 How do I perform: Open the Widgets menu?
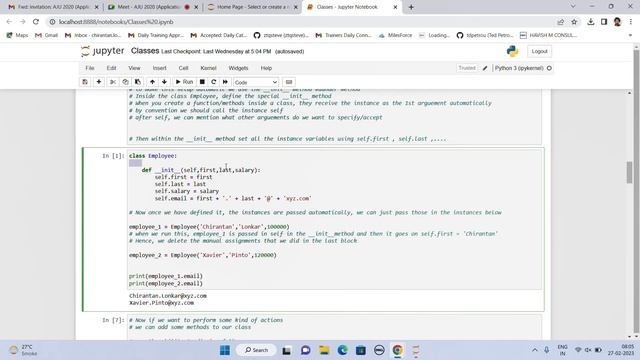pyautogui.click(x=238, y=68)
